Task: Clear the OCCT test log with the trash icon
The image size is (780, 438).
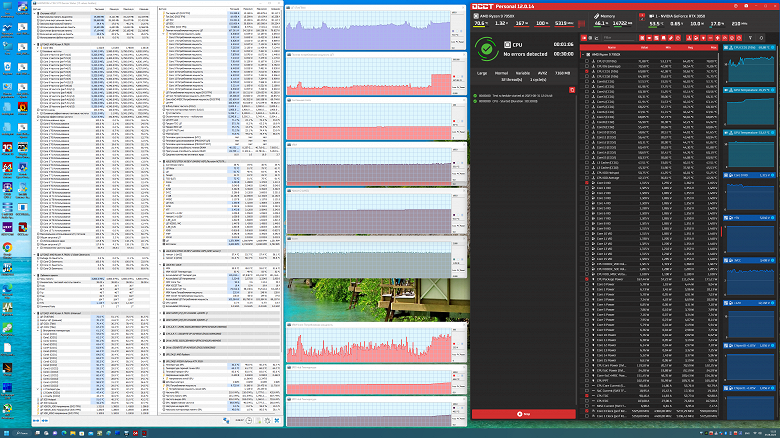Action: coord(572,90)
